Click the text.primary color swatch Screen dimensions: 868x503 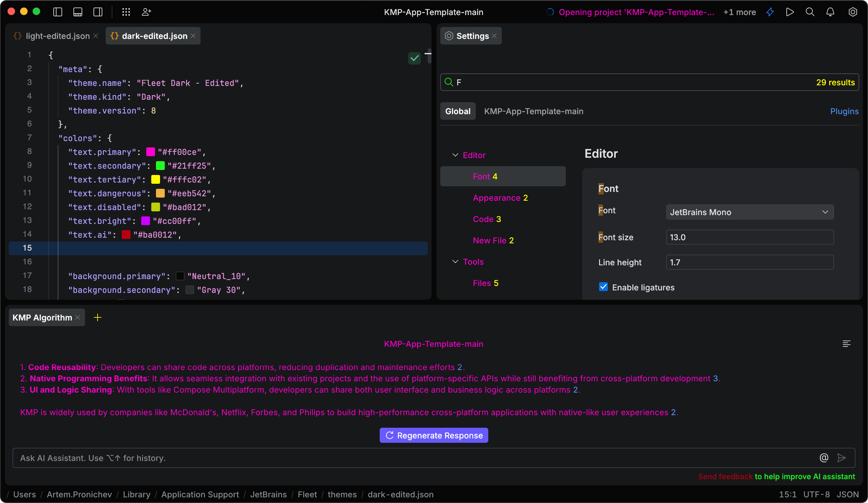151,151
